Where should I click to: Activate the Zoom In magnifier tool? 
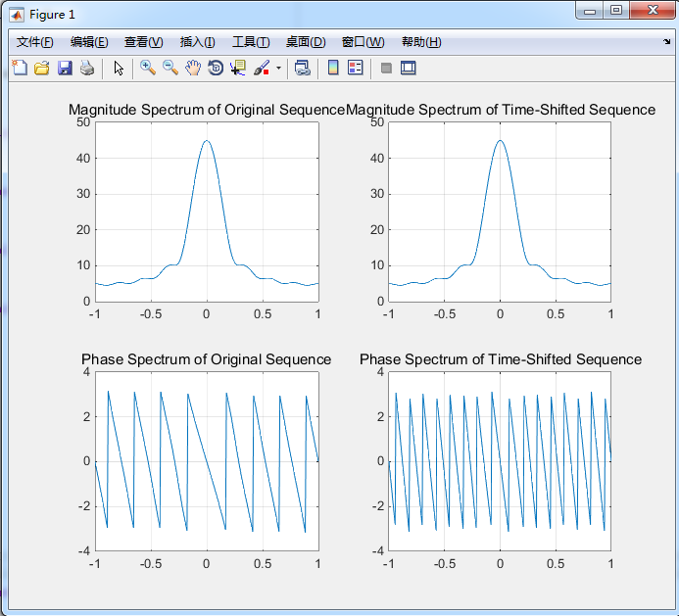click(x=148, y=68)
